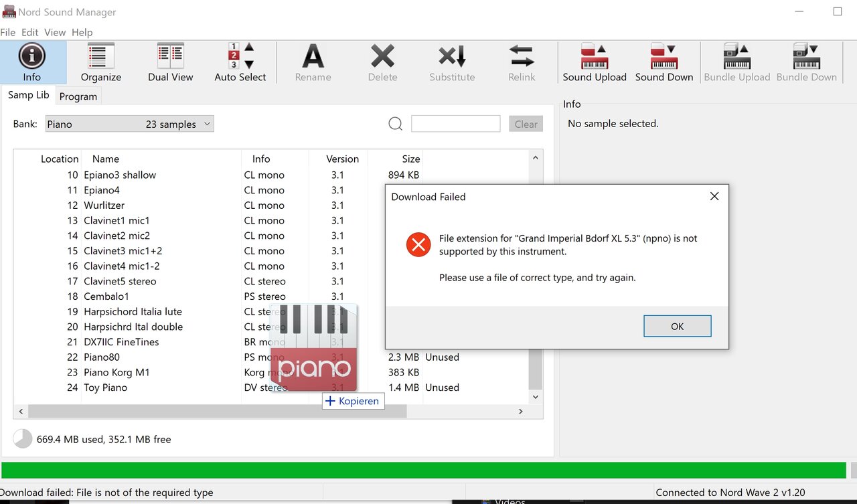Click horizontal scrollbar left arrow
Image resolution: width=857 pixels, height=504 pixels.
(21, 411)
